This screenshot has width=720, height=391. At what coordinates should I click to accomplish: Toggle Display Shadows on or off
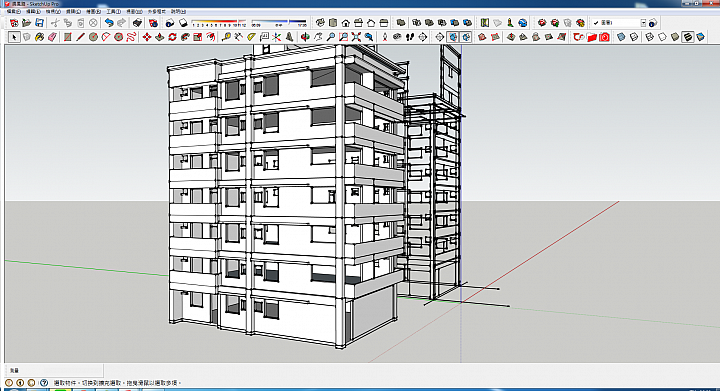coord(183,22)
